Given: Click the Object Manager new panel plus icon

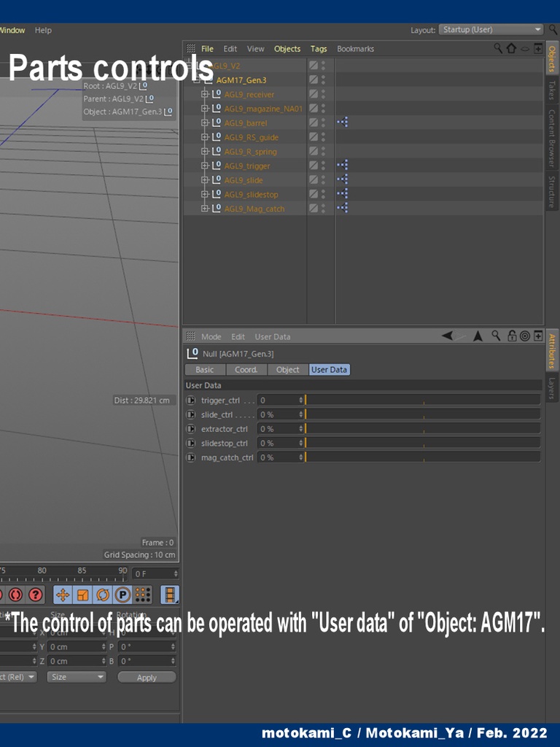Looking at the screenshot, I should (538, 48).
